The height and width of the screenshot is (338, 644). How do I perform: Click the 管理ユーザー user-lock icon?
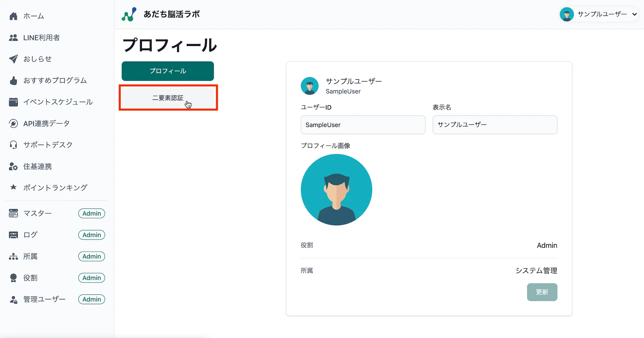(13, 299)
